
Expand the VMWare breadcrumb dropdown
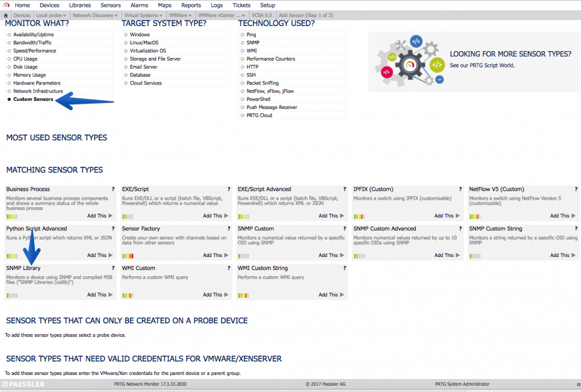190,15
